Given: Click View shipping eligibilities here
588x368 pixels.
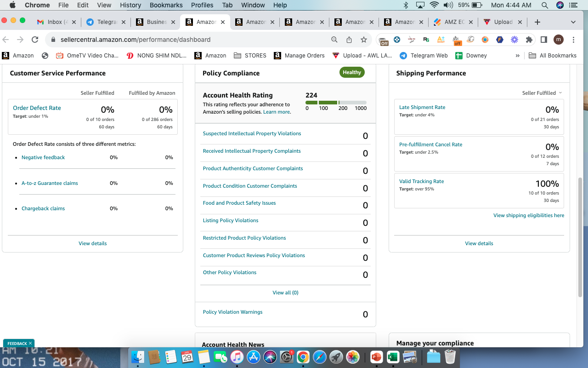Looking at the screenshot, I should [529, 215].
